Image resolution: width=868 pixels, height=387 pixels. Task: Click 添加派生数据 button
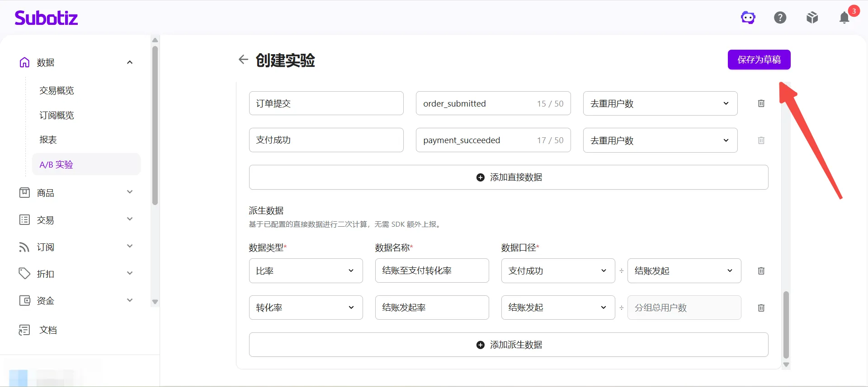pyautogui.click(x=509, y=345)
